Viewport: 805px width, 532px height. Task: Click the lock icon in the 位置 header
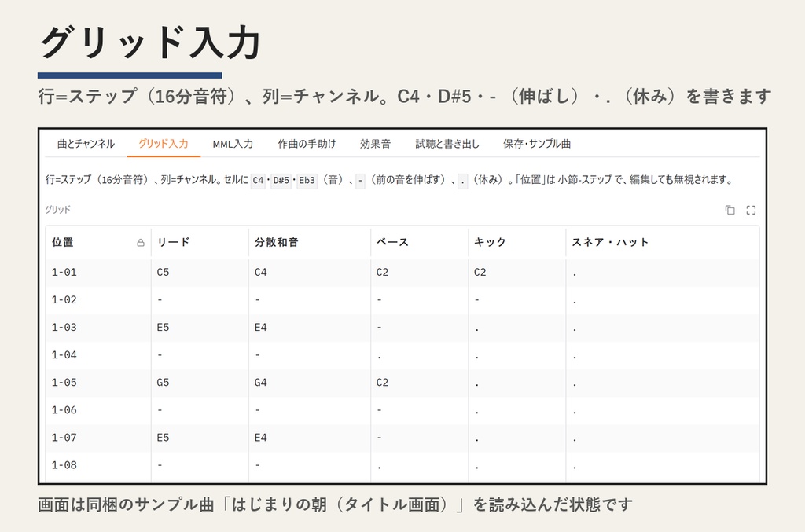141,243
